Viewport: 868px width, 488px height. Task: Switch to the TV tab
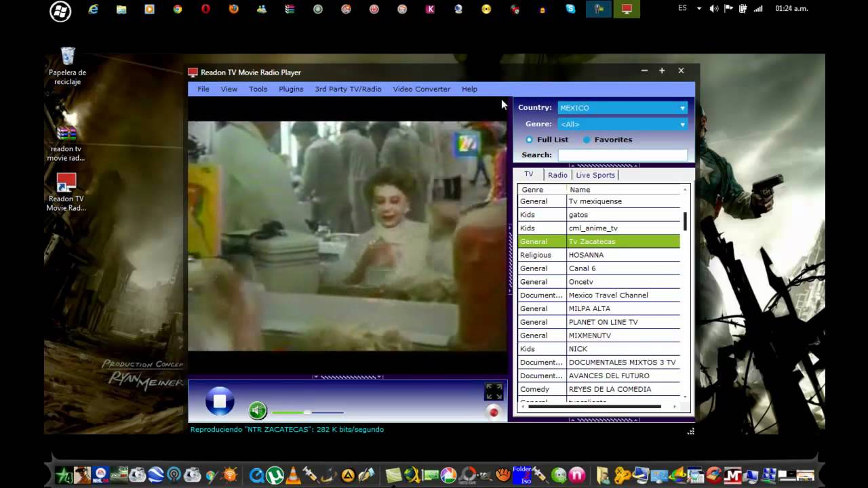coord(529,174)
